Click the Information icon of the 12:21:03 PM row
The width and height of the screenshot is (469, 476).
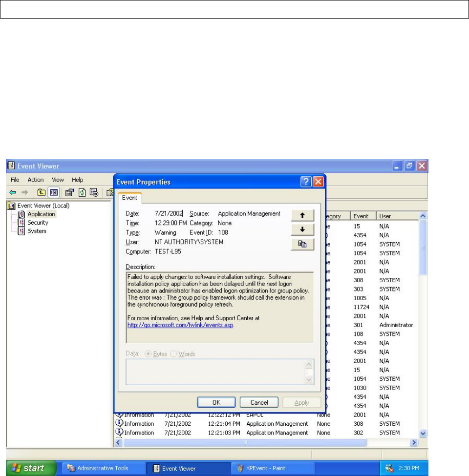(x=119, y=432)
